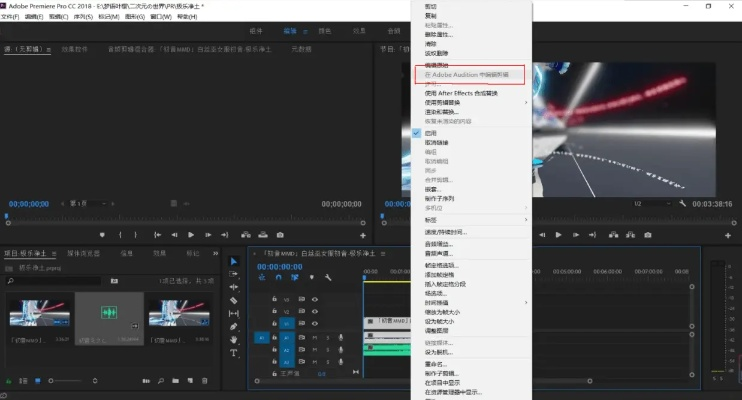Image resolution: width=742 pixels, height=400 pixels.
Task: Select the Selection arrow tool
Action: pos(234,261)
